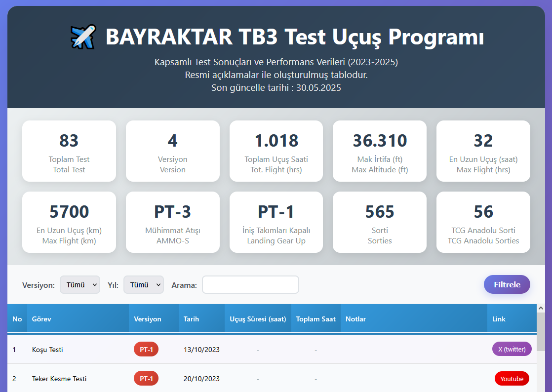The image size is (552, 392).
Task: Click the Versiyon column header in the table
Action: tap(154, 319)
